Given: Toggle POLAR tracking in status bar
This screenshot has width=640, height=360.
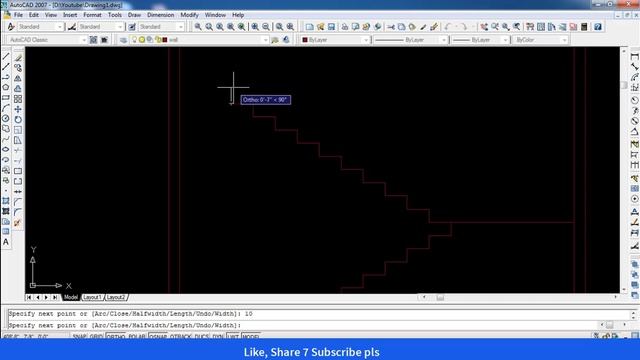Looking at the screenshot, I should tap(137, 337).
